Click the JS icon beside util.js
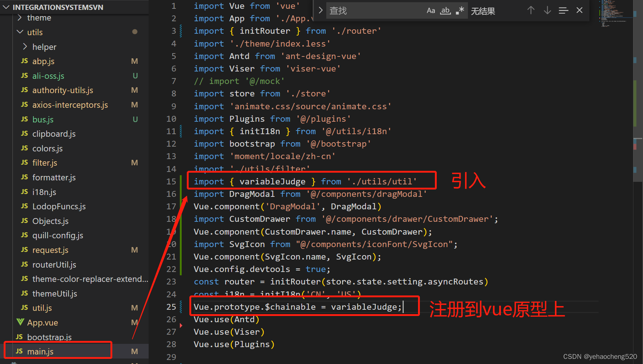Screen dimensions: 643x364 click(25, 308)
